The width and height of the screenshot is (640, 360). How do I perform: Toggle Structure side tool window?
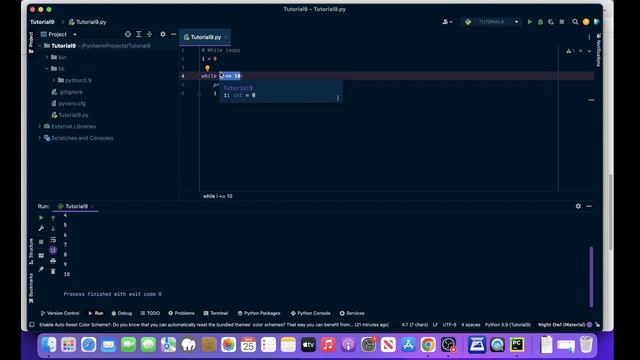coord(31,251)
